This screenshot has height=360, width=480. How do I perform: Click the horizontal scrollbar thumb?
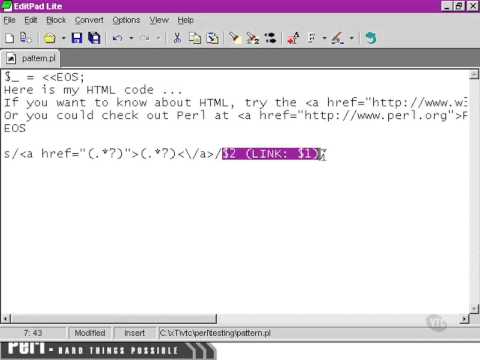tap(114, 319)
